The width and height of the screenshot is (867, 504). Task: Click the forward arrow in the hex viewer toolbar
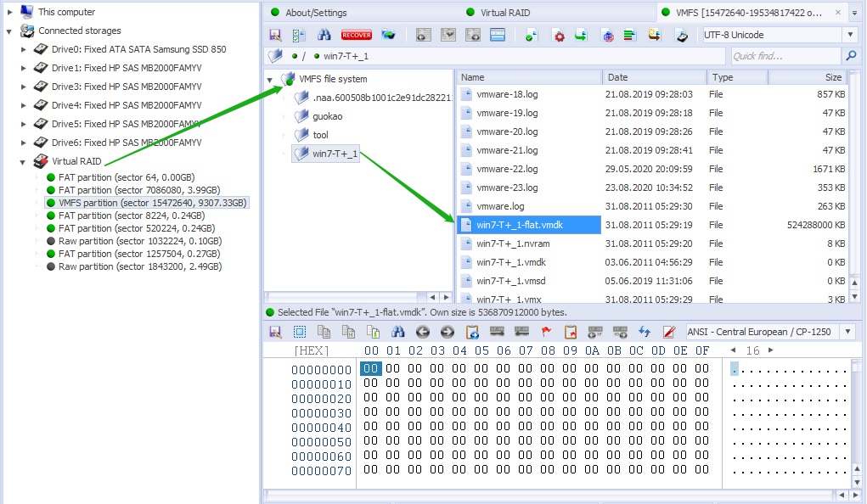click(x=448, y=332)
